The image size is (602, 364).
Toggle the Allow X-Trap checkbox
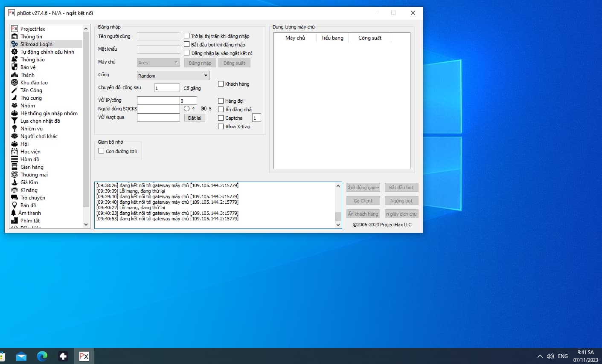221,127
